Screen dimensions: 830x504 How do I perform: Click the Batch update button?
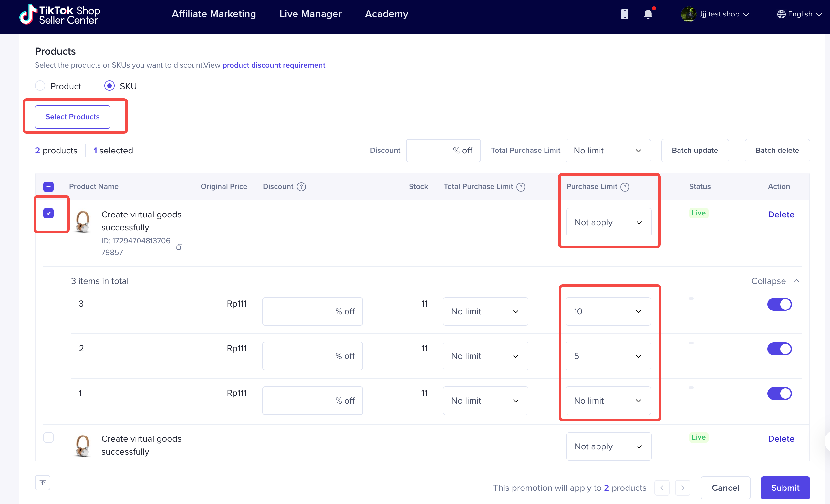(694, 151)
